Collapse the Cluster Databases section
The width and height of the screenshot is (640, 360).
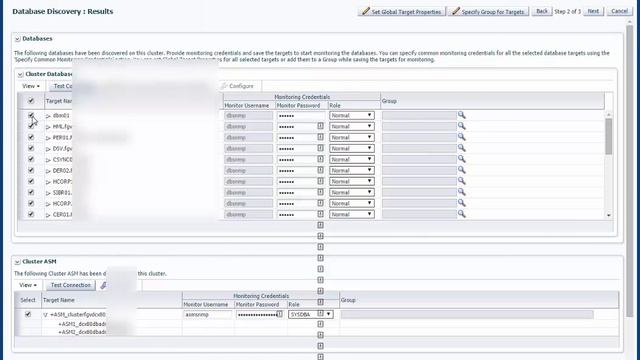[x=20, y=74]
